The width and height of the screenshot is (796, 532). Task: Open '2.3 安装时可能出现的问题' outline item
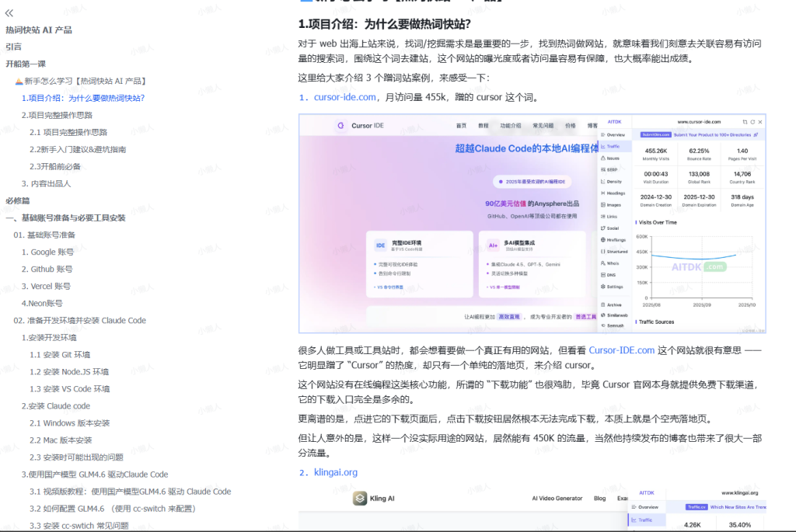coord(76,457)
